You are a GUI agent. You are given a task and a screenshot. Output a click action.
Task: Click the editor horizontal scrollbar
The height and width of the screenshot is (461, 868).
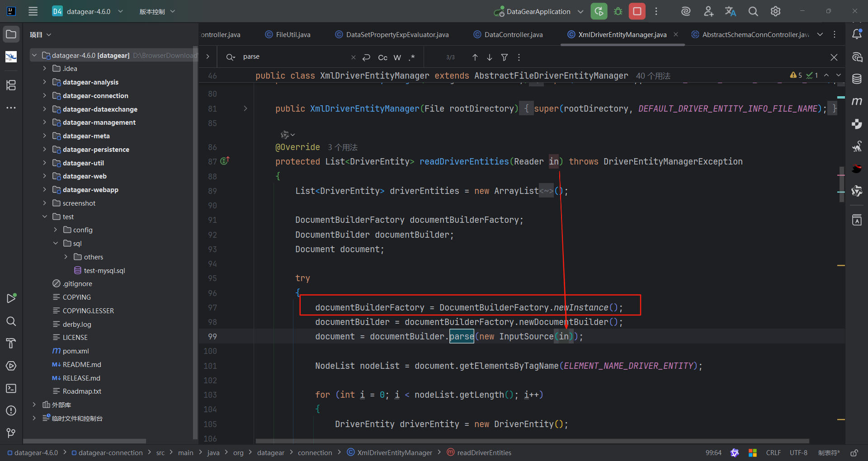[532, 441]
